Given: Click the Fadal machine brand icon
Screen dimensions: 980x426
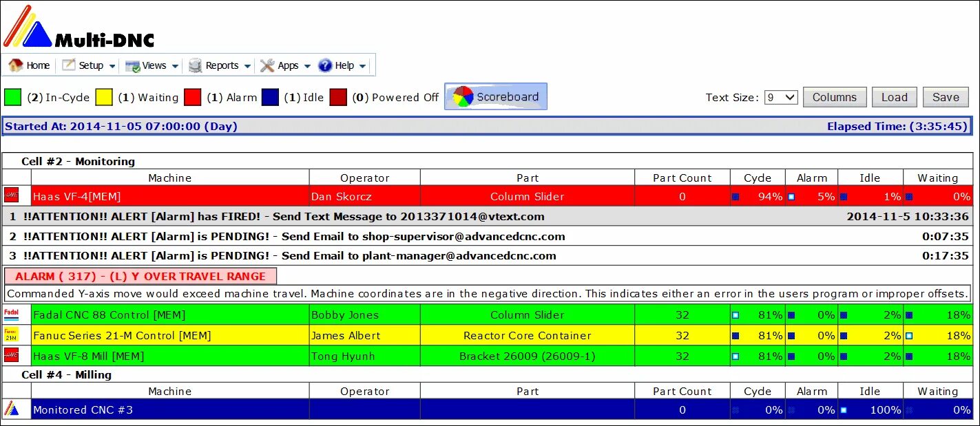Looking at the screenshot, I should point(11,315).
